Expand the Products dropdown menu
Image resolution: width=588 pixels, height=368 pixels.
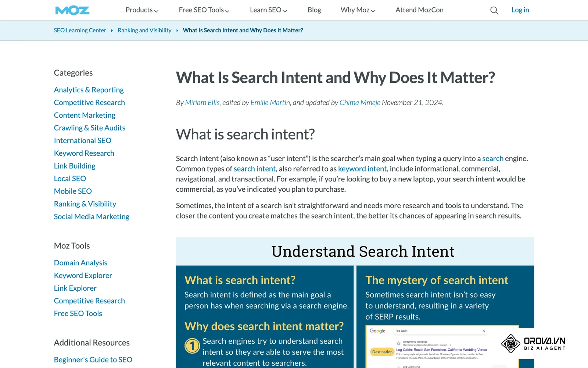142,10
